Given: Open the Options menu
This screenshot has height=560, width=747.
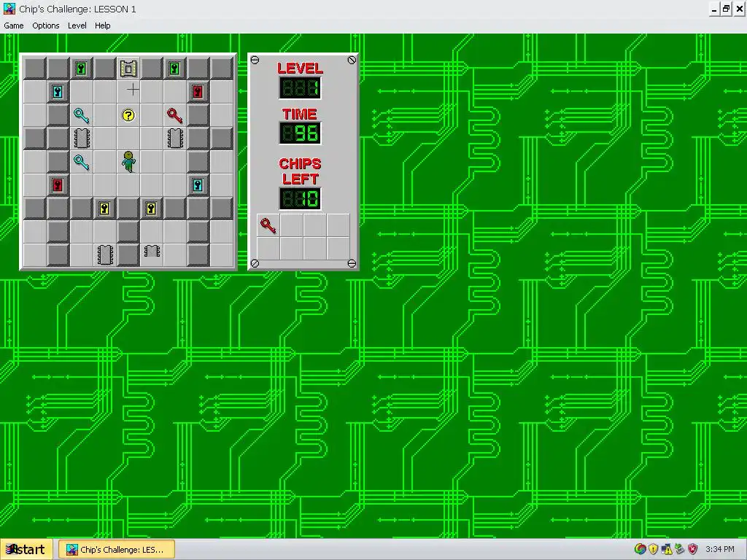Looking at the screenshot, I should [x=46, y=26].
